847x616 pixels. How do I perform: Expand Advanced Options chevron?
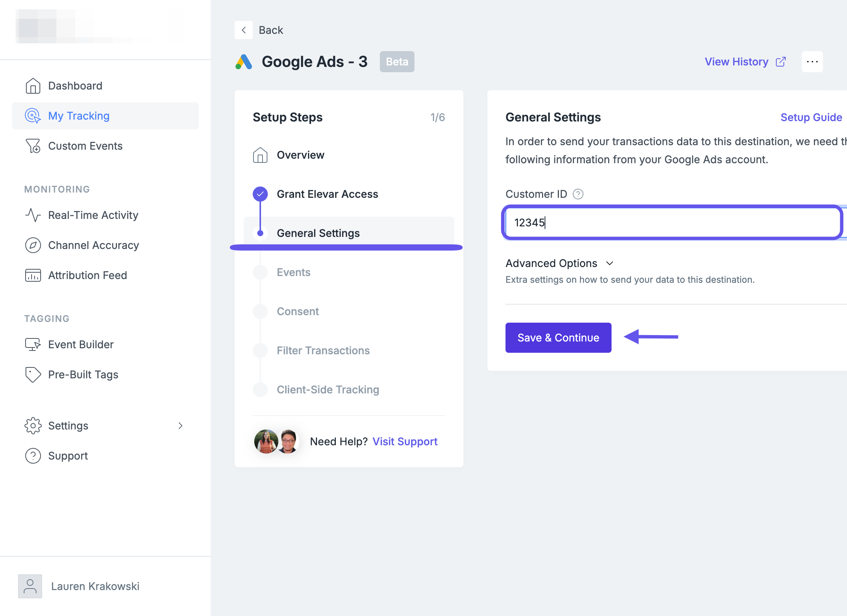[610, 263]
